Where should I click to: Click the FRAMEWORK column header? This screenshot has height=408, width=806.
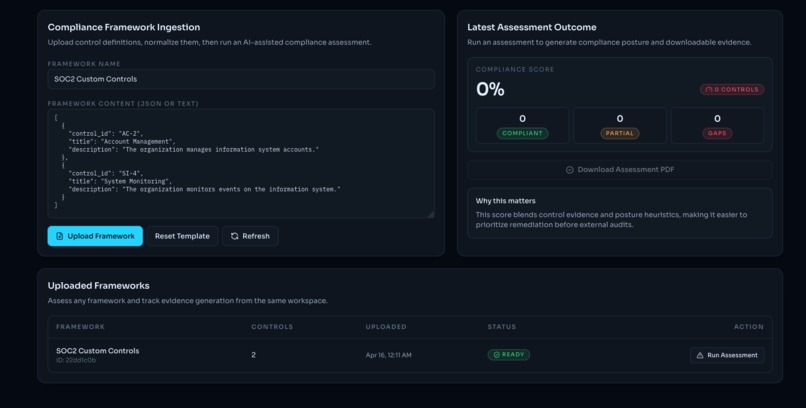pyautogui.click(x=80, y=327)
